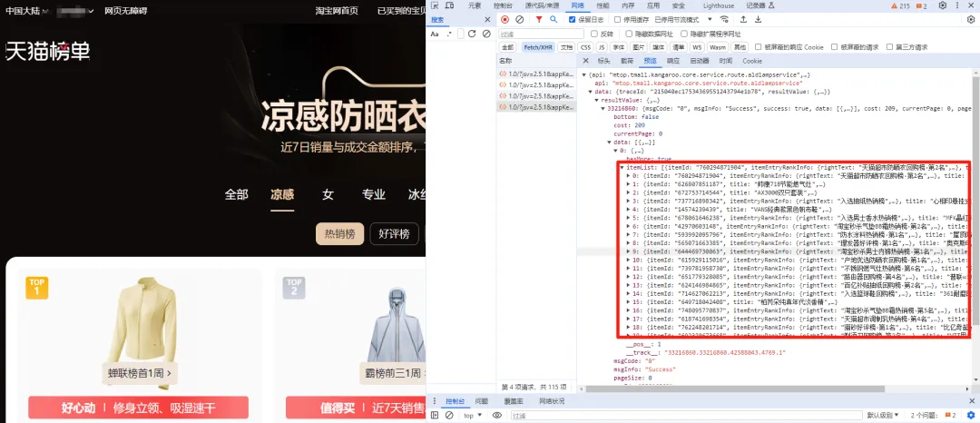Screen dimensions: 980x423
Task: Click the export HAR download arrow icon
Action: point(758,19)
